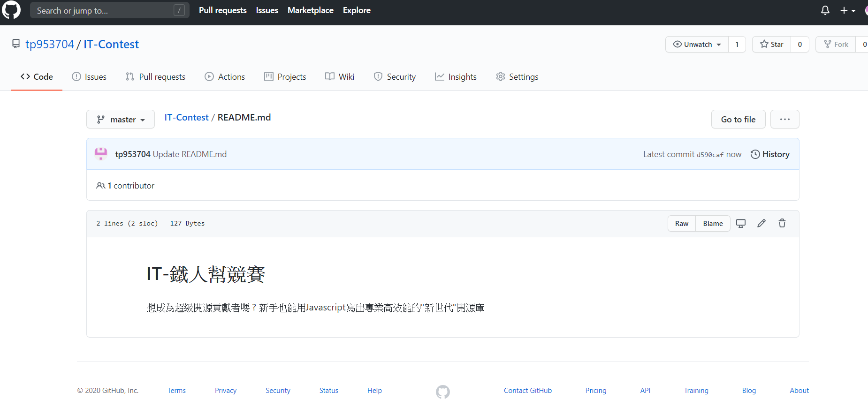
Task: Open Explore in top navigation
Action: [x=357, y=10]
